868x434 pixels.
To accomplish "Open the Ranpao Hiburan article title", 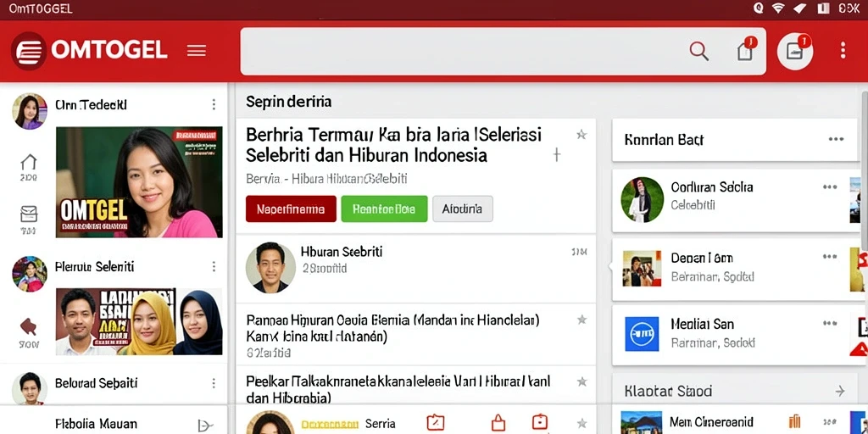I will click(392, 328).
